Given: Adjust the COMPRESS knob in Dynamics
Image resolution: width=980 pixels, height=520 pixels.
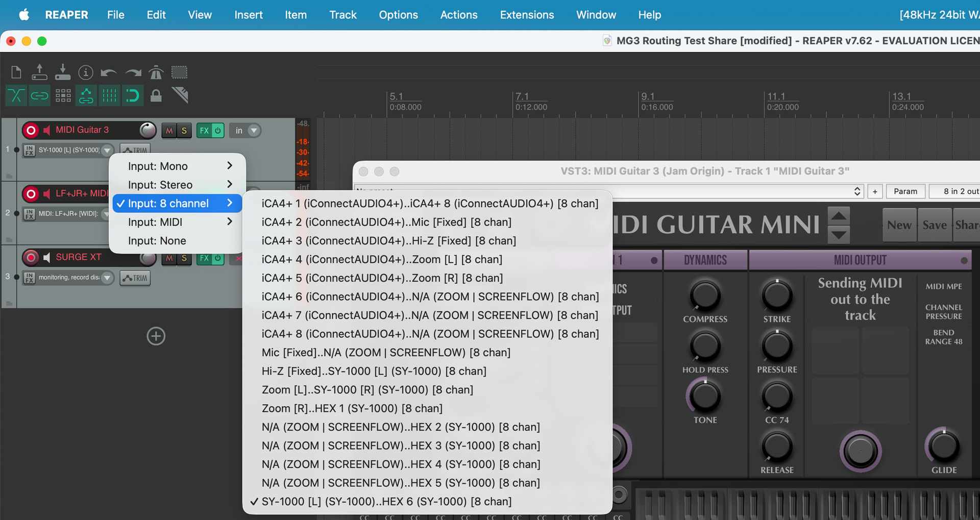Looking at the screenshot, I should [x=705, y=296].
